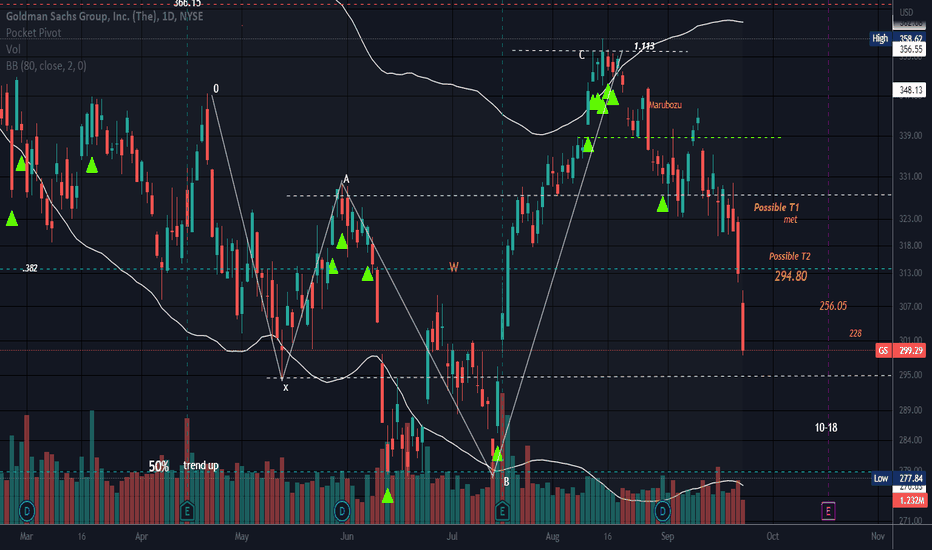Select the 228 target annotation
The width and height of the screenshot is (932, 550).
(855, 334)
